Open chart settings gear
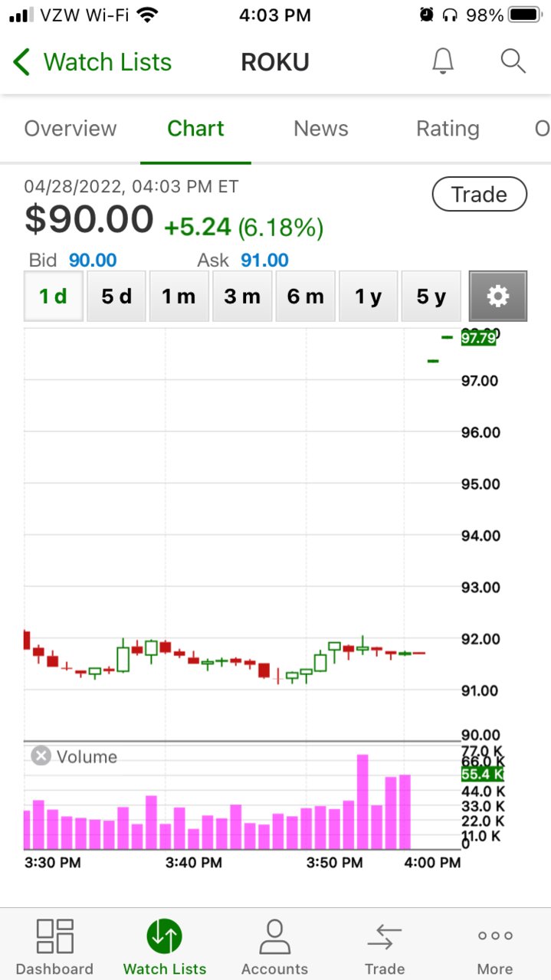This screenshot has height=980, width=551. [x=498, y=296]
